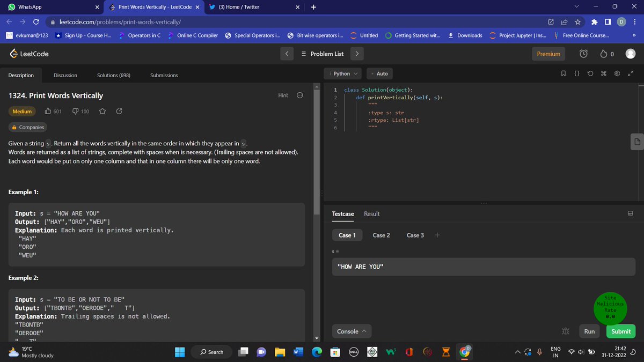Open the Problem List
This screenshot has width=644, height=362.
(323, 54)
